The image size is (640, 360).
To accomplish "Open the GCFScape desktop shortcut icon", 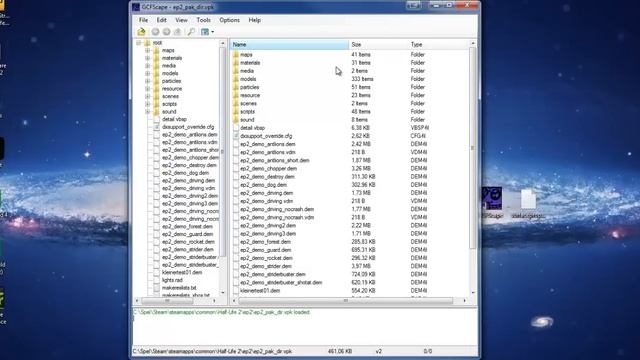I will click(492, 198).
